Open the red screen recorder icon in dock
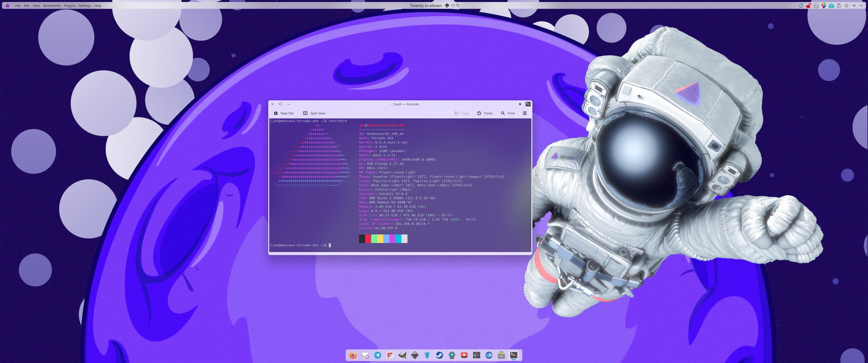The height and width of the screenshot is (363, 868). pos(464,355)
